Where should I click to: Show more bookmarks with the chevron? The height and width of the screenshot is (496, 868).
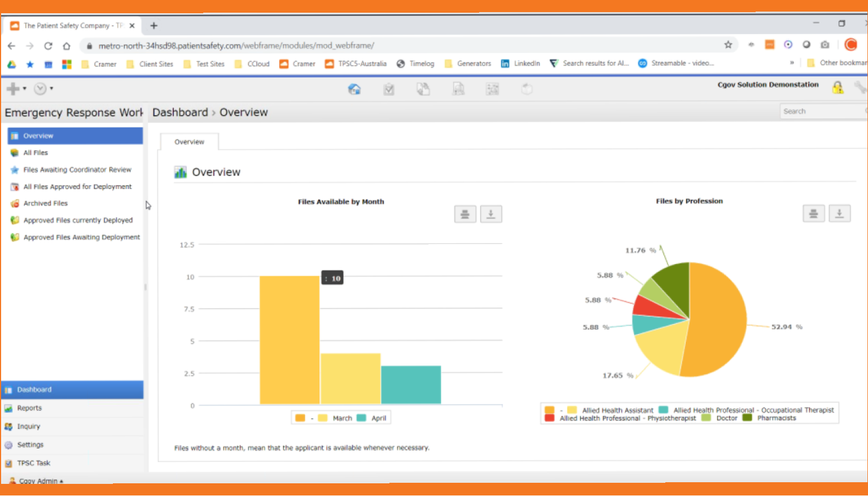coord(792,63)
